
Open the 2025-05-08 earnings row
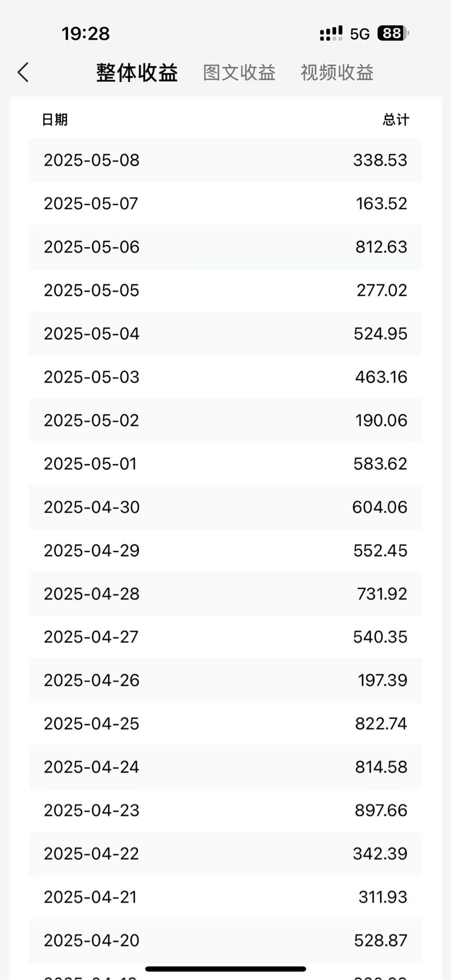[225, 160]
